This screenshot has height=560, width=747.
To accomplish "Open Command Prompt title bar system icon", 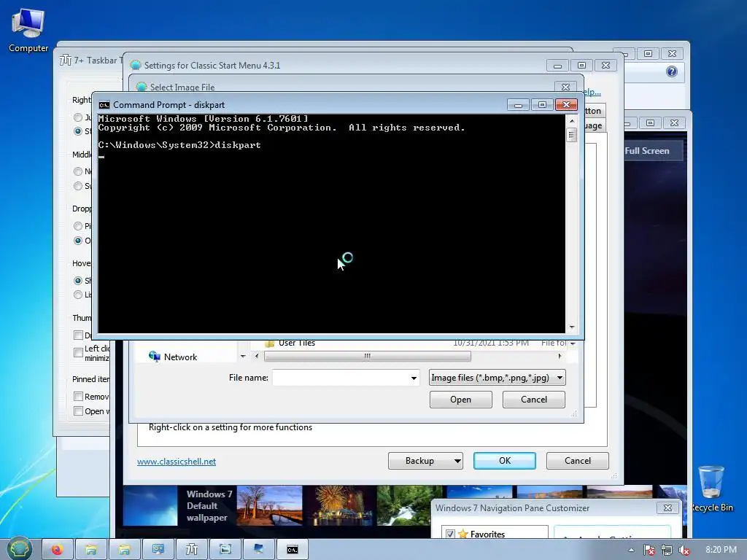I will 104,105.
